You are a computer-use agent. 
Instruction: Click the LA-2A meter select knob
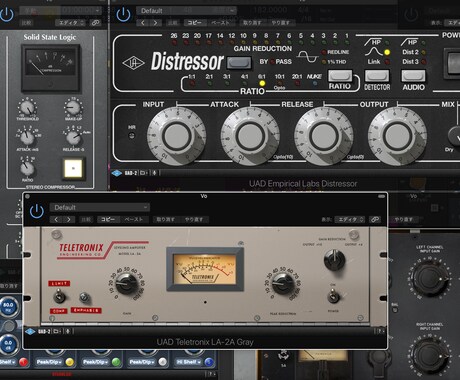coord(334,260)
